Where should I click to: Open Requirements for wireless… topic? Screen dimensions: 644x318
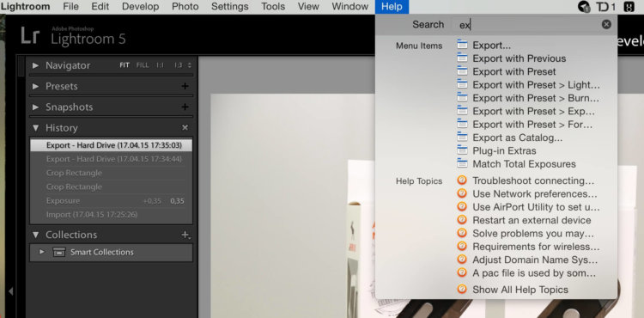[537, 247]
